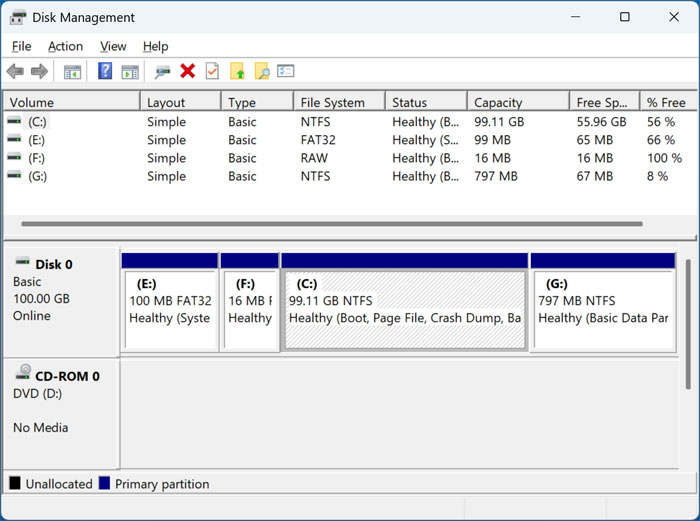700x521 pixels.
Task: Minimize the Disk Management window
Action: [575, 17]
